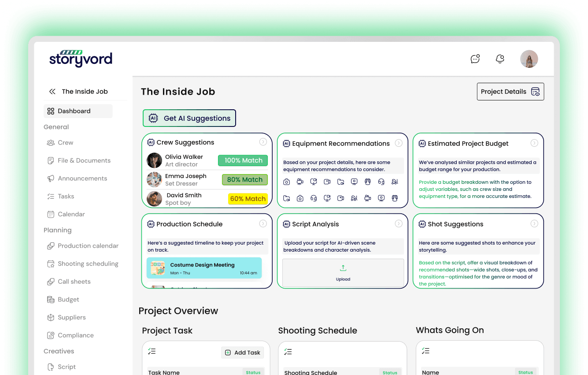
Task: Click the upload icon in Script Analysis
Action: pos(343,267)
